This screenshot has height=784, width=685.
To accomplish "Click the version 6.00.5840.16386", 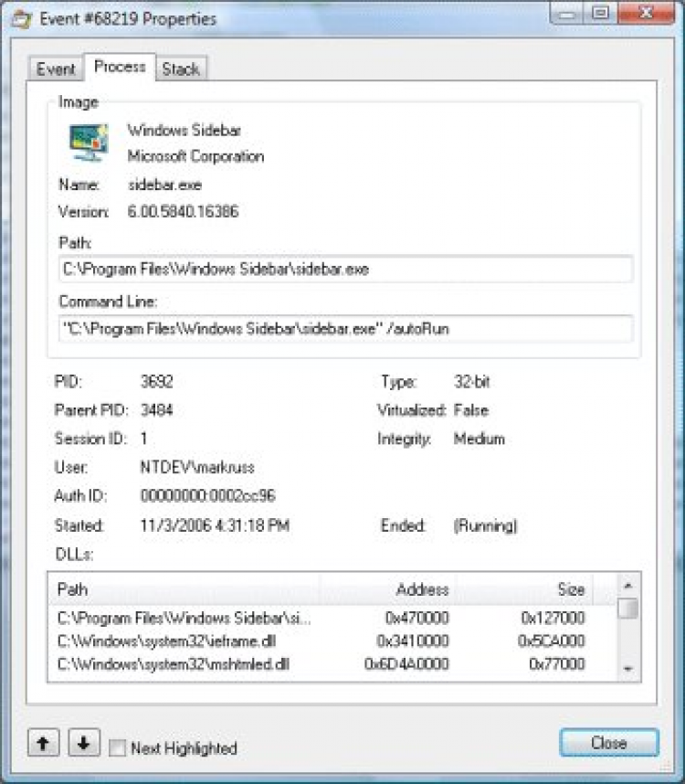I will (x=184, y=211).
